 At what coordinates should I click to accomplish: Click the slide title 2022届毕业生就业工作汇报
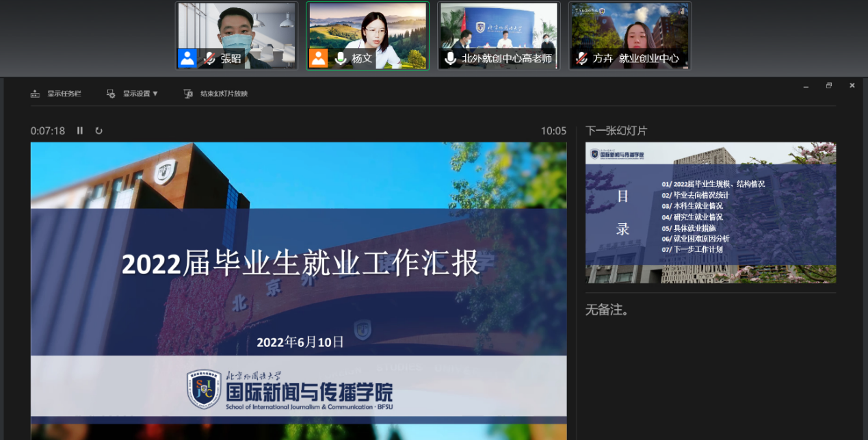[x=301, y=263]
